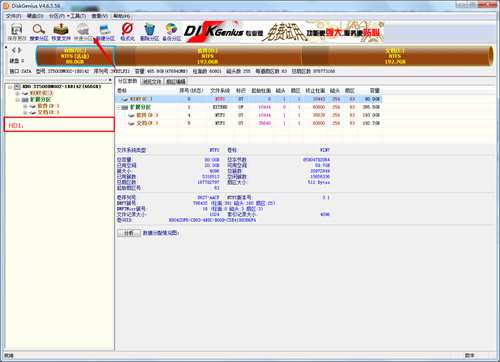Open the 硬盘(D) Disk menu
The height and width of the screenshot is (362, 500).
tap(35, 16)
